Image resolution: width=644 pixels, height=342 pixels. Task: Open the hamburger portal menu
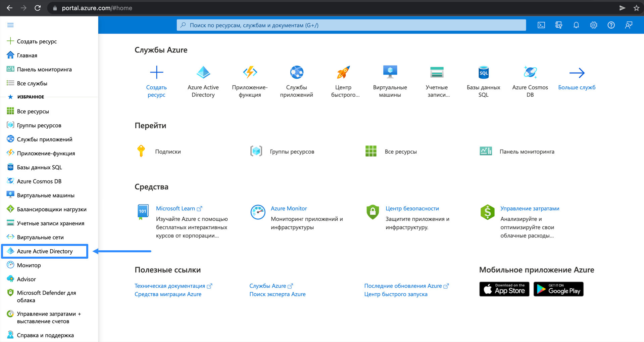click(10, 25)
